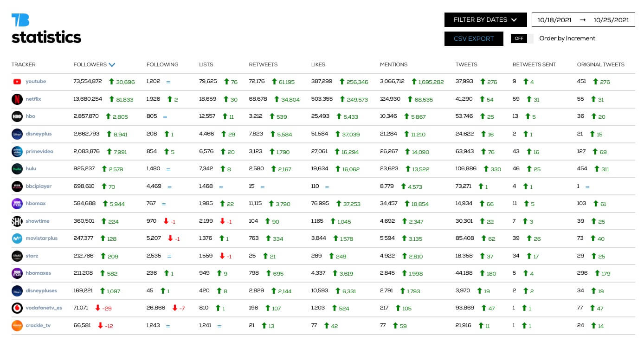Click the start date 10/18/2021
The height and width of the screenshot is (348, 644).
point(555,20)
